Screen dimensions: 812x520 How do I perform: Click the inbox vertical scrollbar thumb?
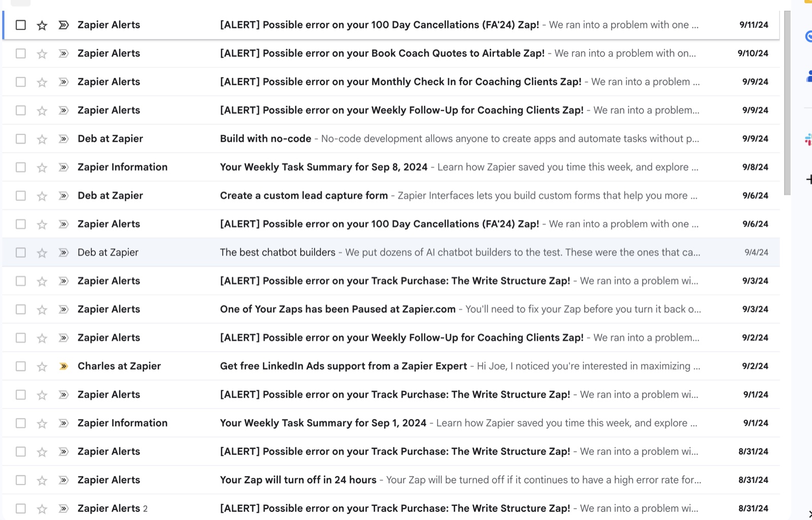[x=787, y=103]
